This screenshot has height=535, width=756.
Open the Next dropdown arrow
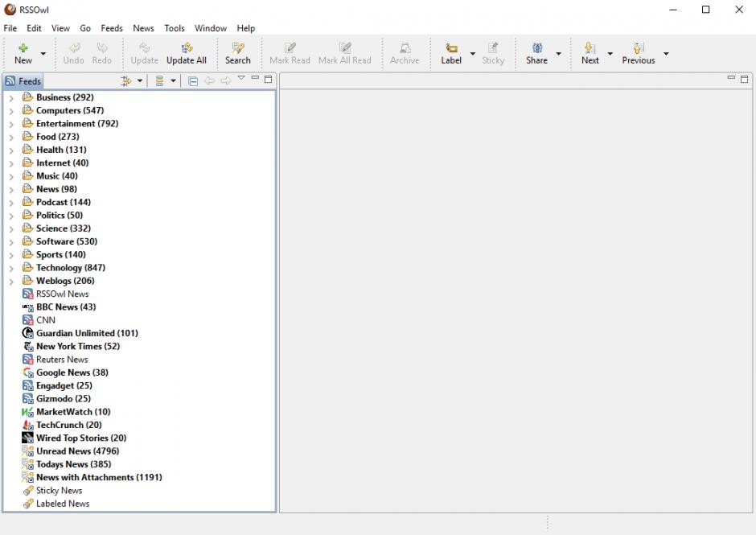coord(610,54)
